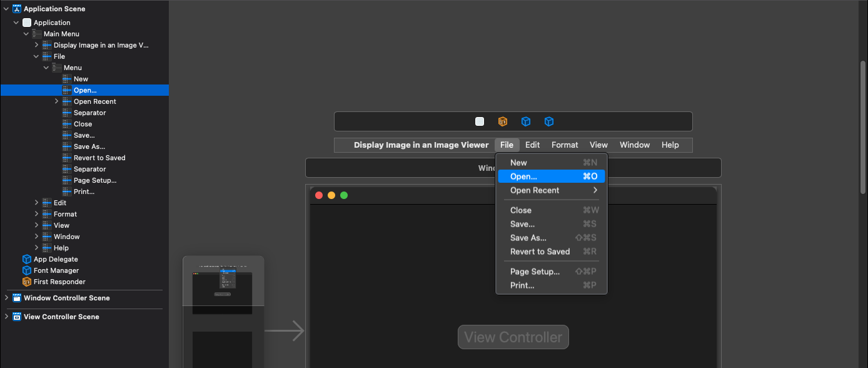Click the Application Scene icon in the outline
Screen dimensions: 868x368
point(17,9)
